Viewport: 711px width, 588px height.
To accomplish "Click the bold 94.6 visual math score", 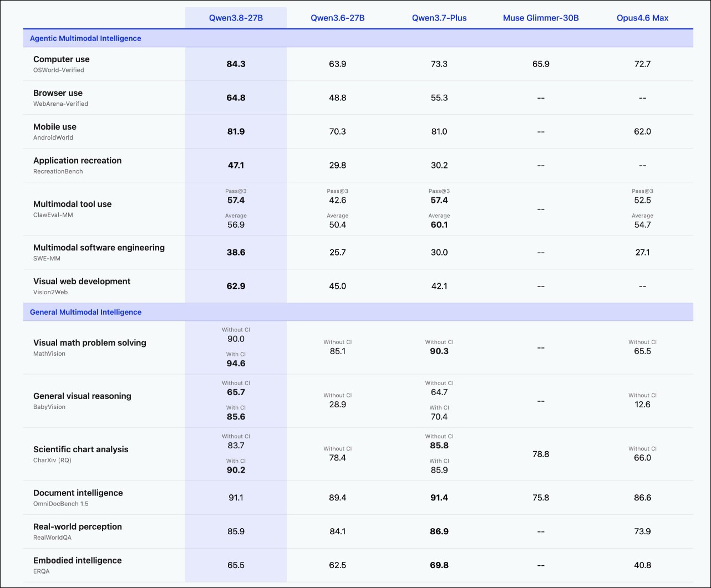I will 236,364.
